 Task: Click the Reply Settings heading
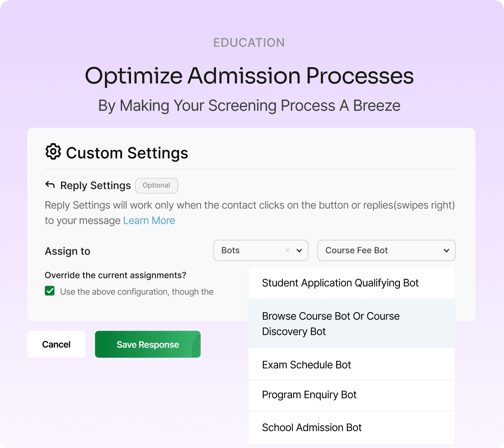(x=95, y=185)
